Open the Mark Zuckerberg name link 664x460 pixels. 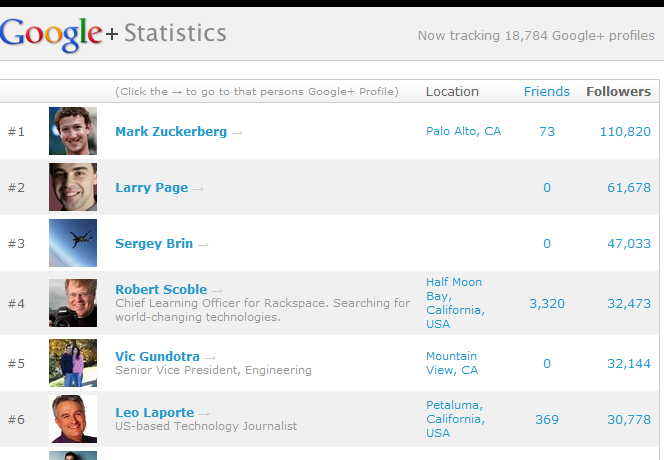[170, 132]
